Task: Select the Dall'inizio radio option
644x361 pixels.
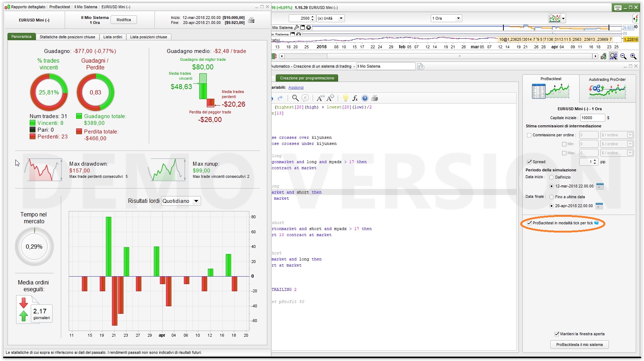Action: (552, 177)
